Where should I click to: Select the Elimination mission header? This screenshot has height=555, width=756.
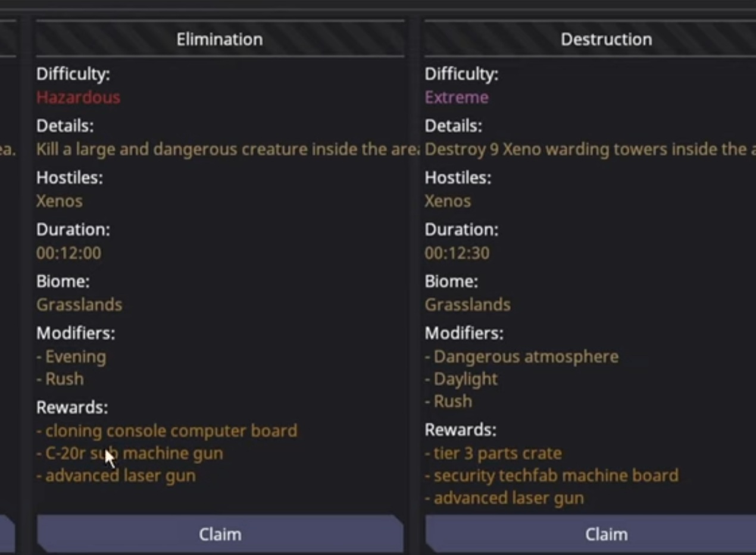[x=220, y=39]
